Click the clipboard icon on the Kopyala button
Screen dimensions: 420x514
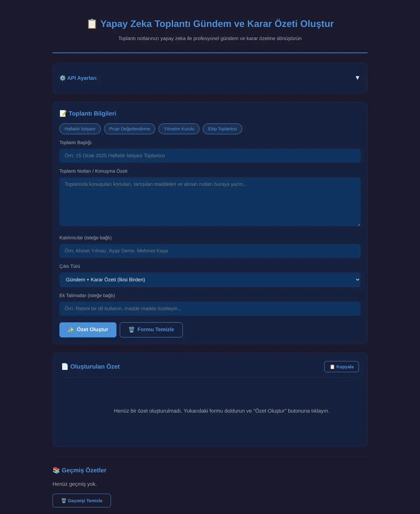[332, 367]
